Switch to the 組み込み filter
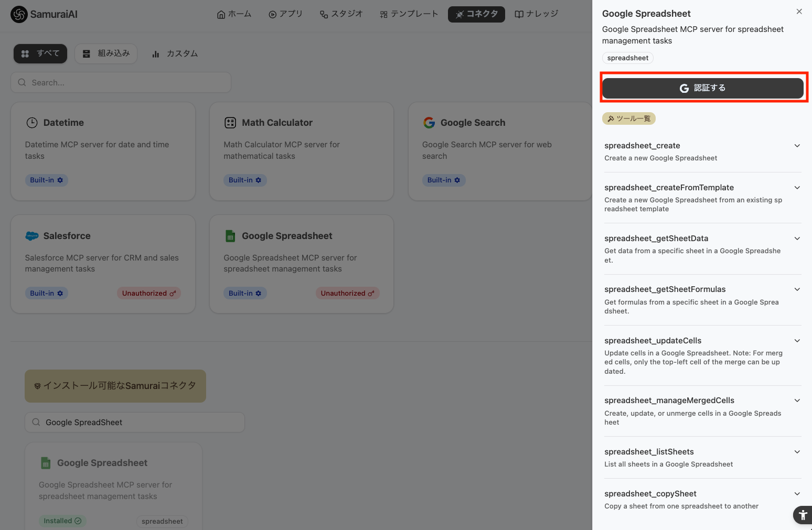This screenshot has width=812, height=530. (x=106, y=53)
